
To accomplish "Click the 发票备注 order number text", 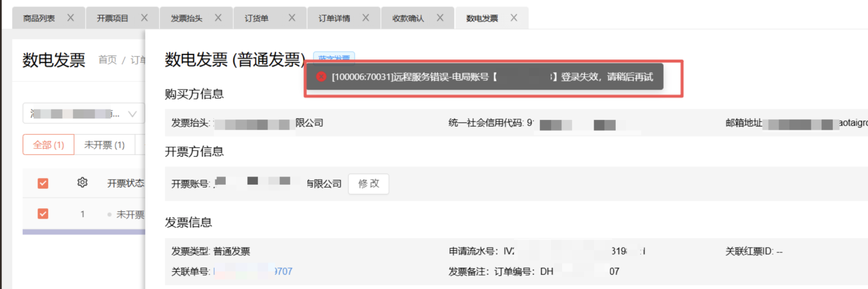I will click(534, 271).
